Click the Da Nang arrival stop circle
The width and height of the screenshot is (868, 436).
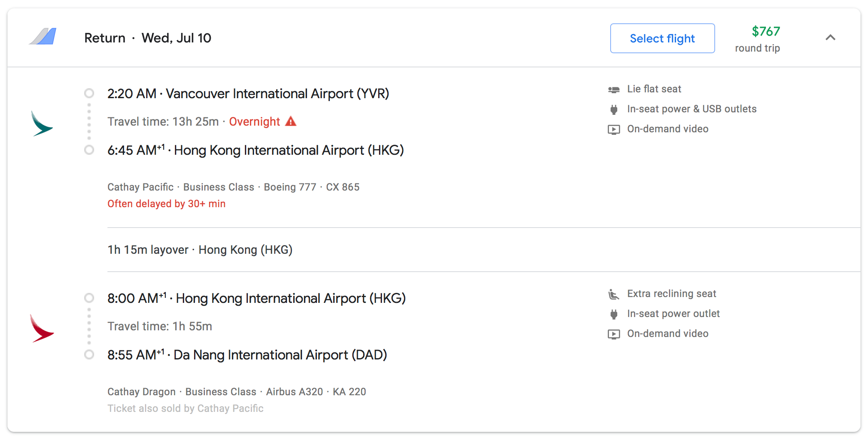click(x=89, y=354)
